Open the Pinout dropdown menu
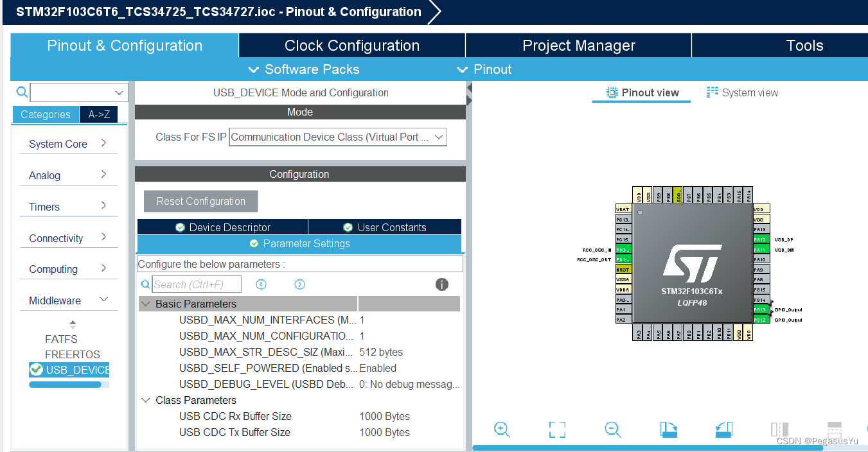The width and height of the screenshot is (868, 452). tap(484, 69)
